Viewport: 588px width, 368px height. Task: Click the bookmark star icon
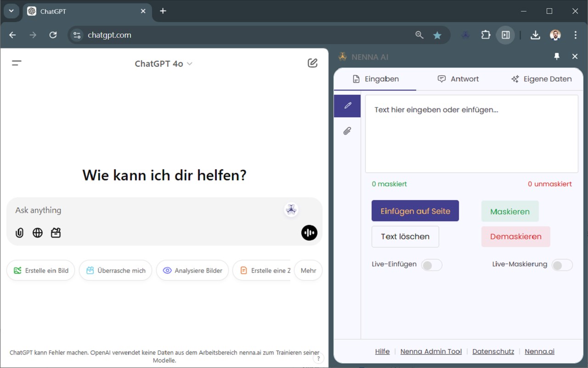pos(437,35)
